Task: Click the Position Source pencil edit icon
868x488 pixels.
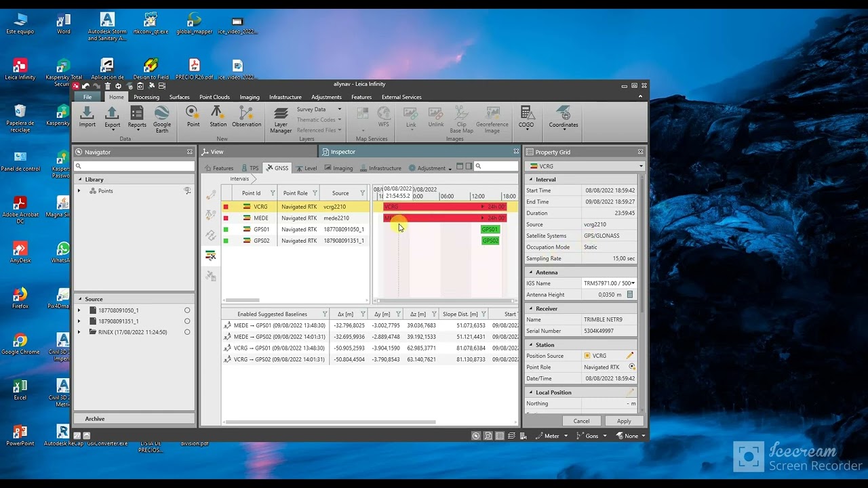Action: [x=630, y=356]
